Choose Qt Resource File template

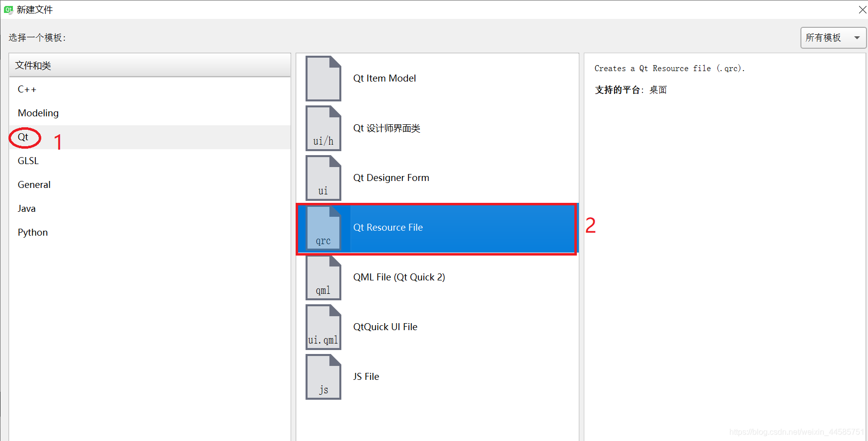point(437,228)
